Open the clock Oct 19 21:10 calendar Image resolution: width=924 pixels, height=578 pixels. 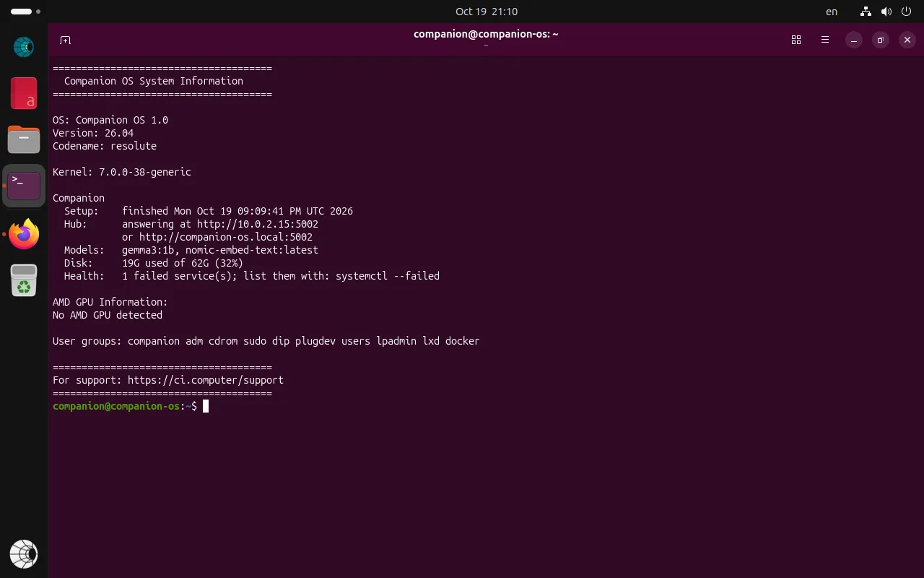[x=487, y=12]
